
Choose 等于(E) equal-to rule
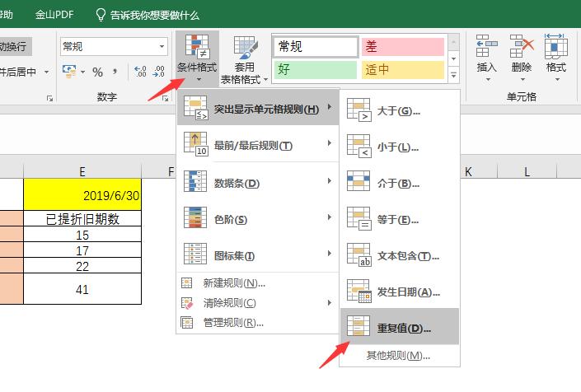click(x=400, y=220)
